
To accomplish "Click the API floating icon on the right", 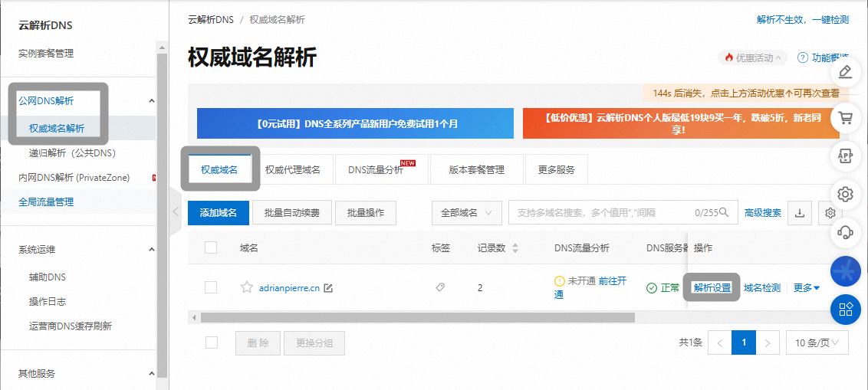I will pos(846,156).
